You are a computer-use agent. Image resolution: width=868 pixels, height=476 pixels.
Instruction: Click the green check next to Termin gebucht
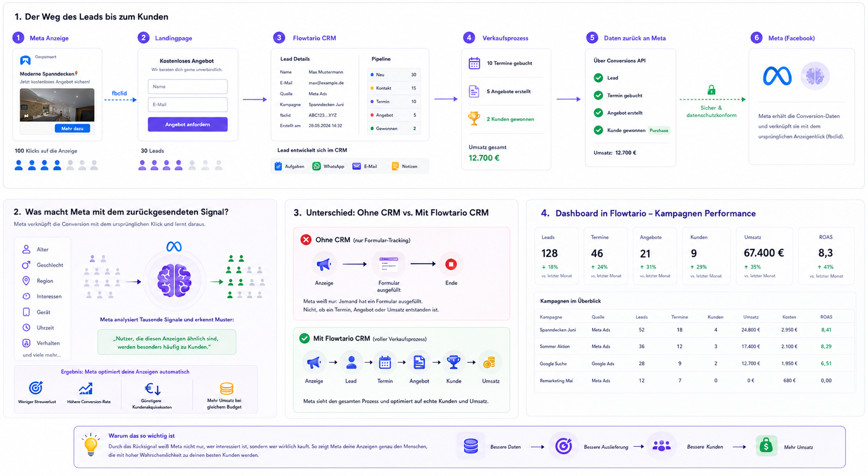coord(598,95)
